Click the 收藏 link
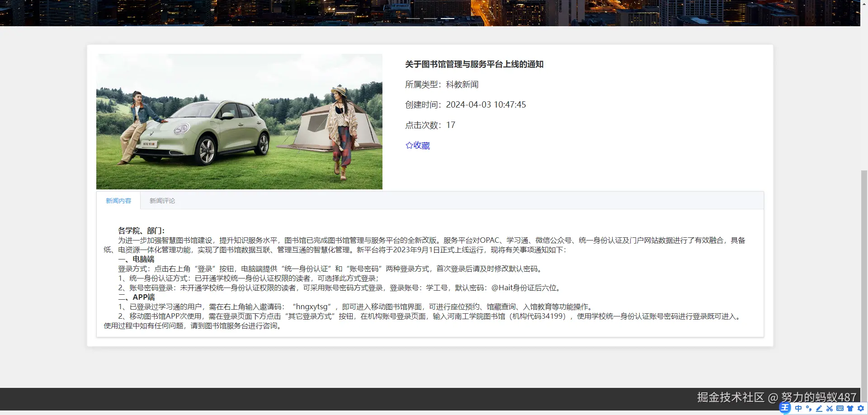 pyautogui.click(x=421, y=145)
